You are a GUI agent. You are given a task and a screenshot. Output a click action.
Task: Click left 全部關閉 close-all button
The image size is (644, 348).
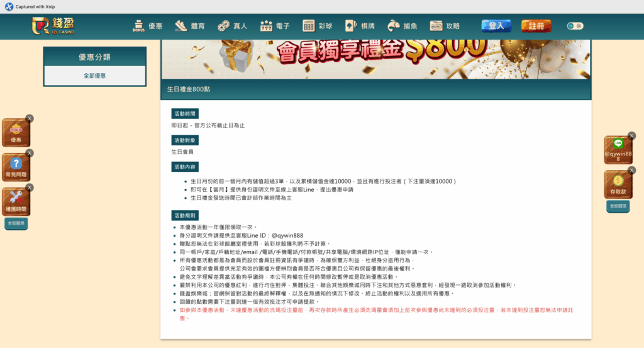point(16,223)
